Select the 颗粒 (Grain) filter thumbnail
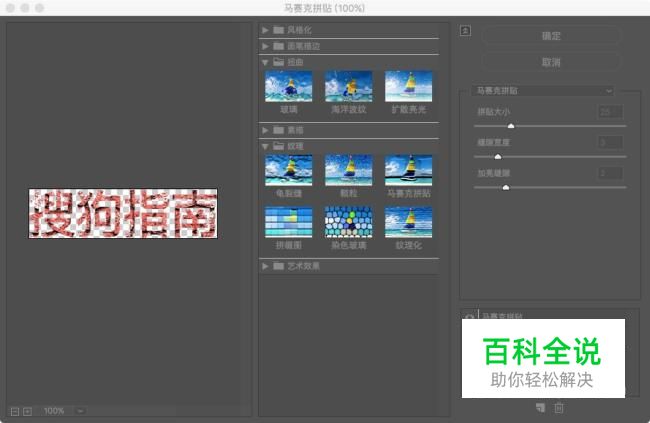650x423 pixels. point(349,170)
